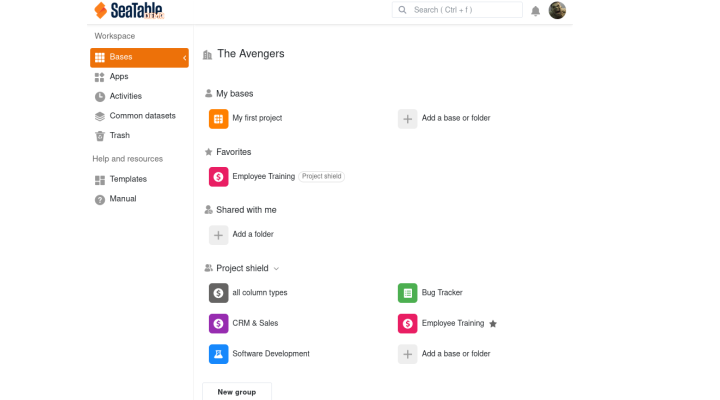Click Add a base or folder in Project shield
The width and height of the screenshot is (720, 400).
click(x=456, y=354)
